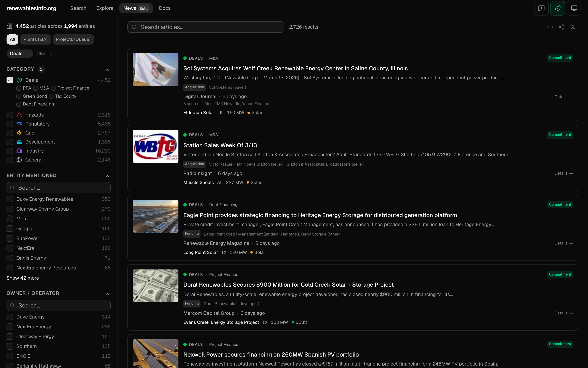Open the Docs nav item
Viewport: 588px width, 368px height.
tap(165, 8)
